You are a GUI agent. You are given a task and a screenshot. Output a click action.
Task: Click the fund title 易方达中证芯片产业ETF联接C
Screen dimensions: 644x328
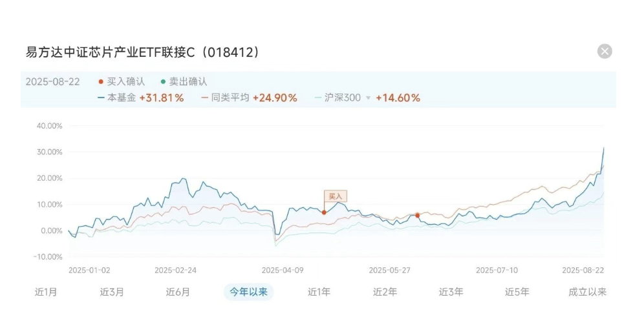(110, 52)
